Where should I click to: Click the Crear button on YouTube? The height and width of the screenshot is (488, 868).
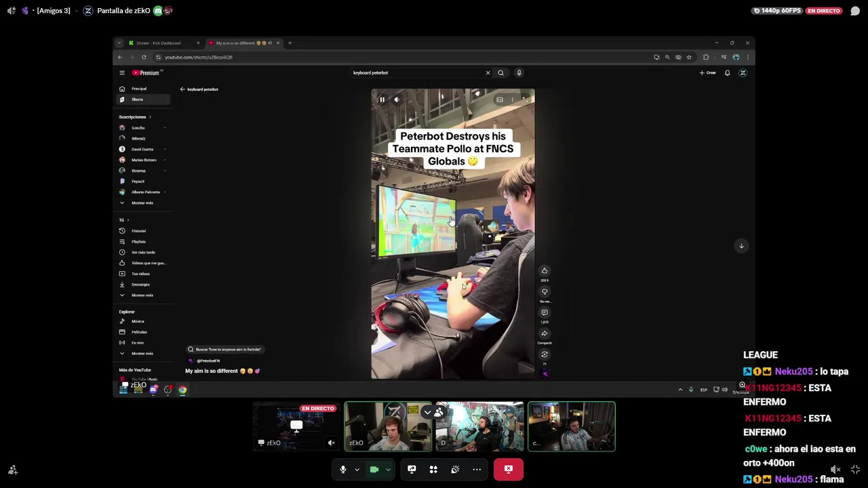708,73
